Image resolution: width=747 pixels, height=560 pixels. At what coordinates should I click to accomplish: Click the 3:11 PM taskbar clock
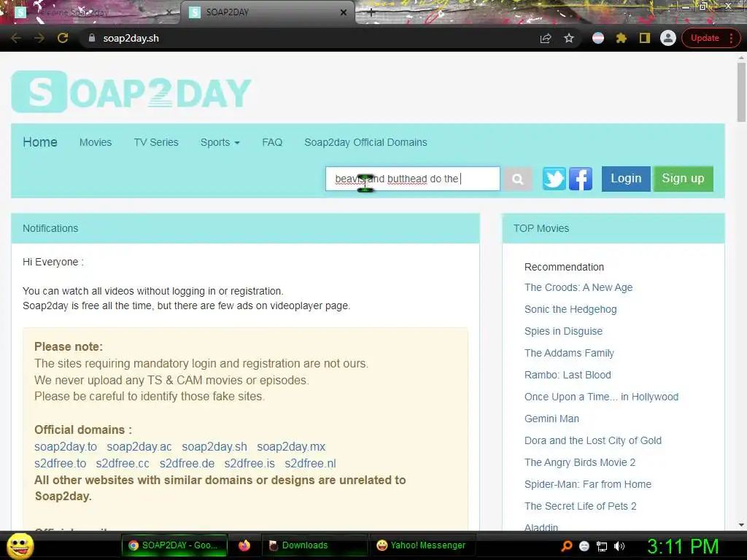pyautogui.click(x=683, y=546)
